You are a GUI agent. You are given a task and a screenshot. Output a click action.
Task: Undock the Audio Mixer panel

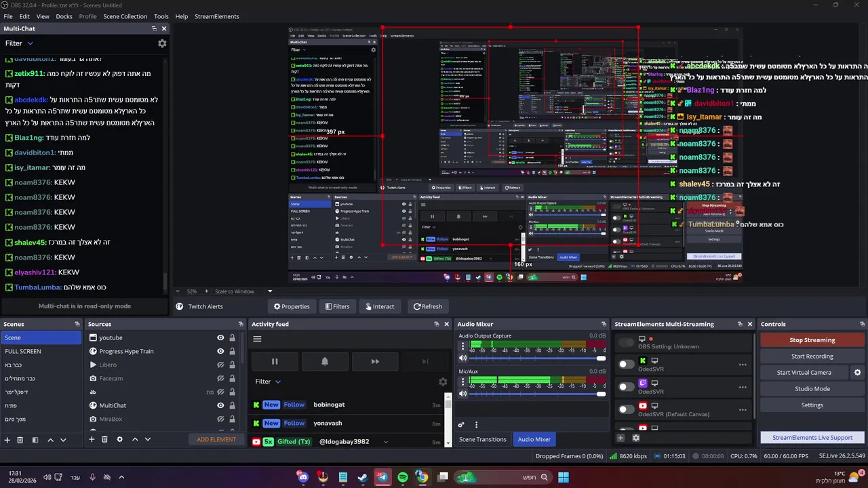[604, 324]
